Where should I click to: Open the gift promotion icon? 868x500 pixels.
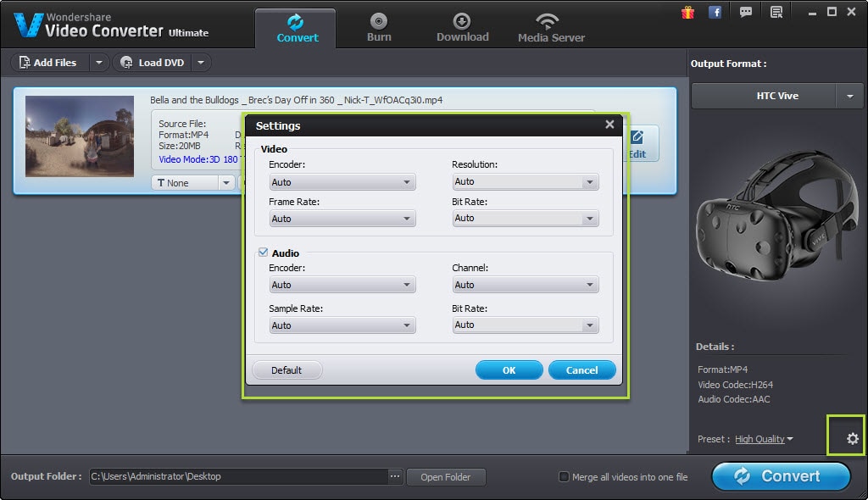click(x=687, y=12)
